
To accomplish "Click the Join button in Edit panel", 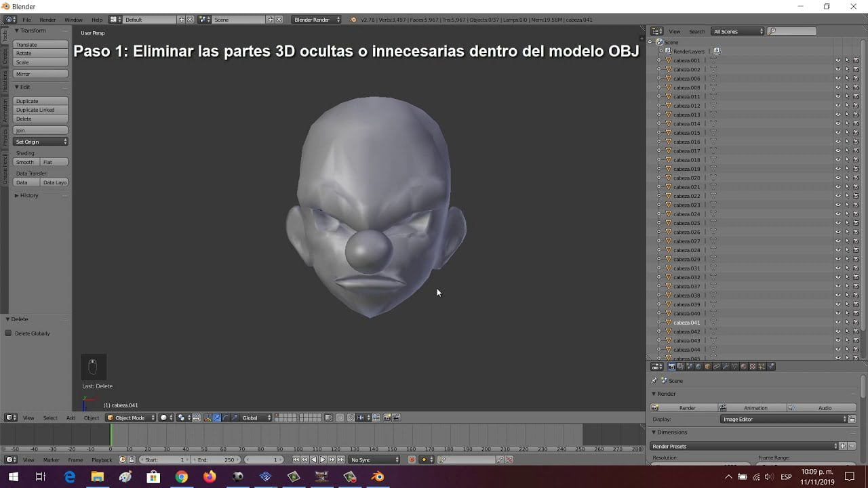I will click(x=41, y=130).
